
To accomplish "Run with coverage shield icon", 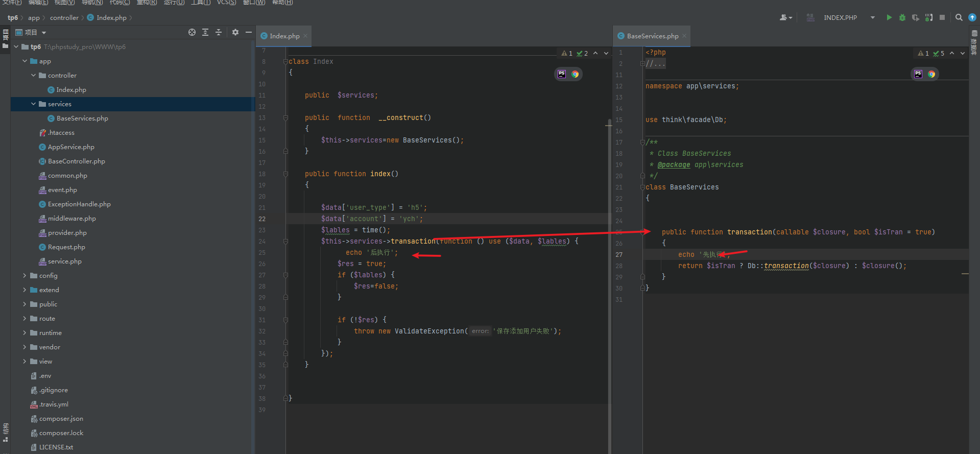I will 916,17.
